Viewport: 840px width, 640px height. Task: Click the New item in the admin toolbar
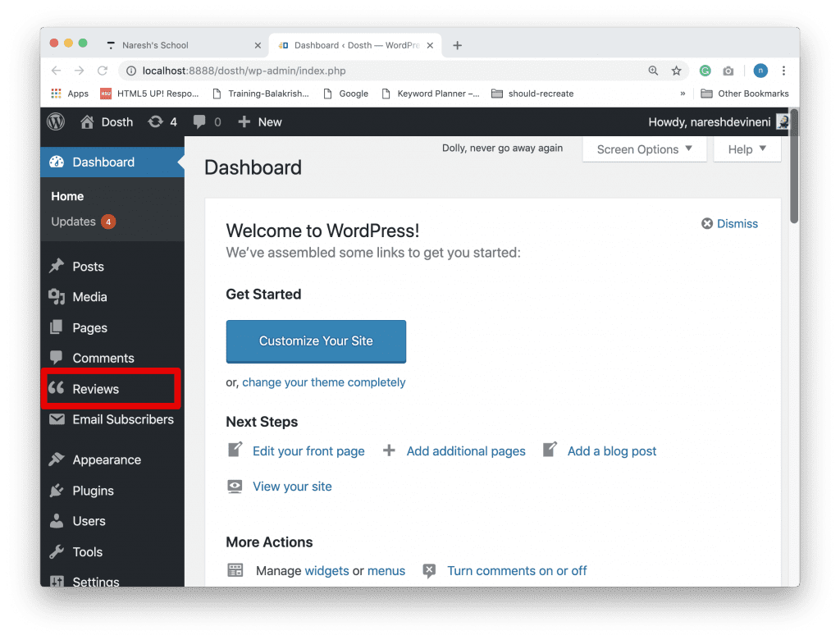tap(259, 121)
